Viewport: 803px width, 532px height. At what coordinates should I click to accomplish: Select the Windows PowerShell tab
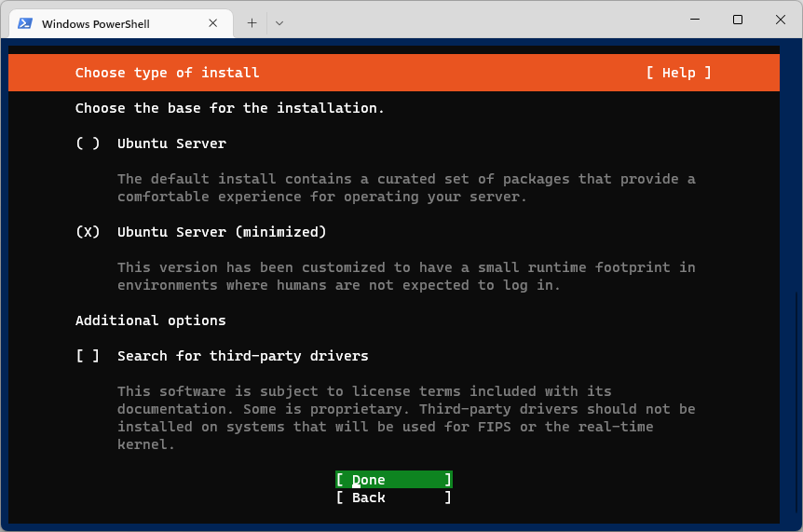tap(121, 23)
